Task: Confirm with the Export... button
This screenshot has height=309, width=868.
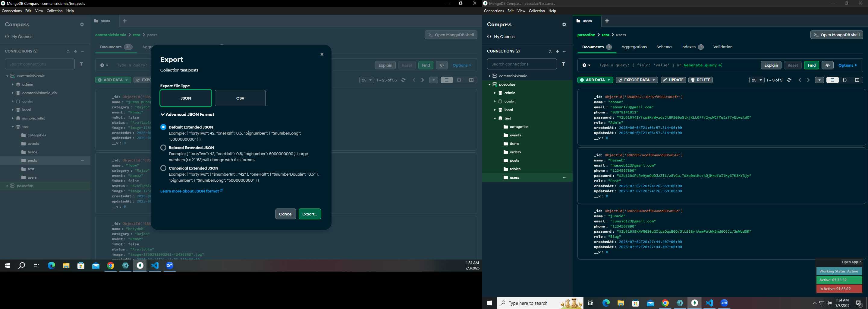Action: (x=310, y=214)
